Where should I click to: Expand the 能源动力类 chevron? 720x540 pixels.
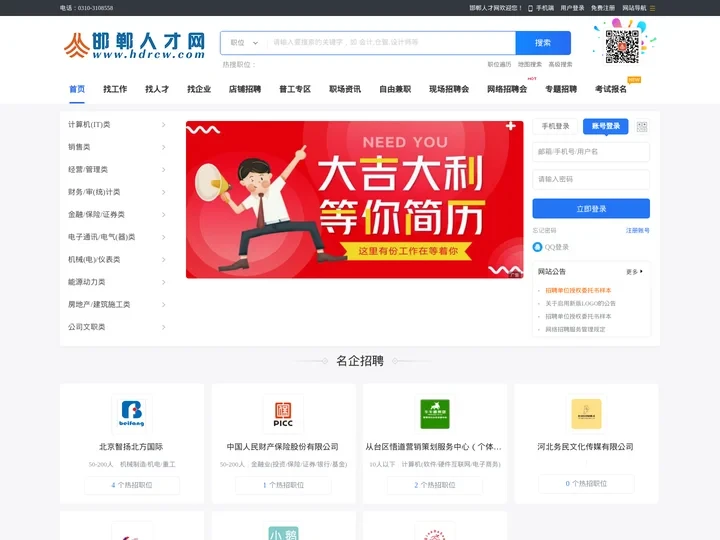pos(163,282)
